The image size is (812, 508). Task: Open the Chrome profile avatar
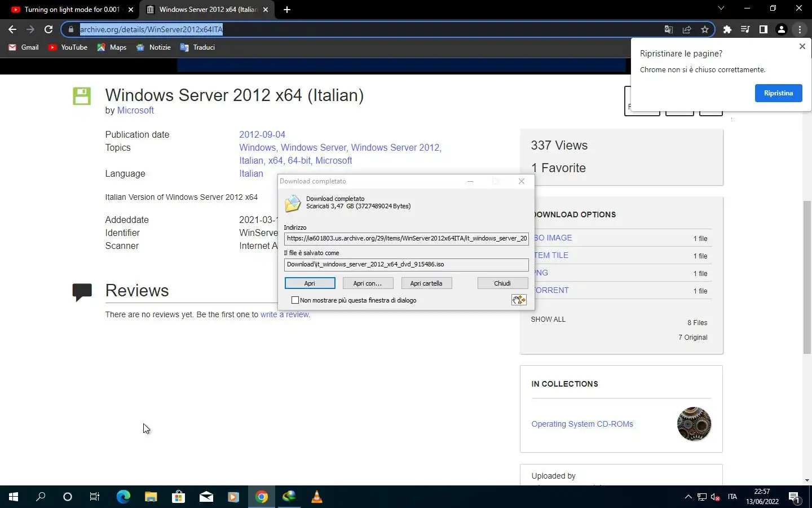click(782, 29)
